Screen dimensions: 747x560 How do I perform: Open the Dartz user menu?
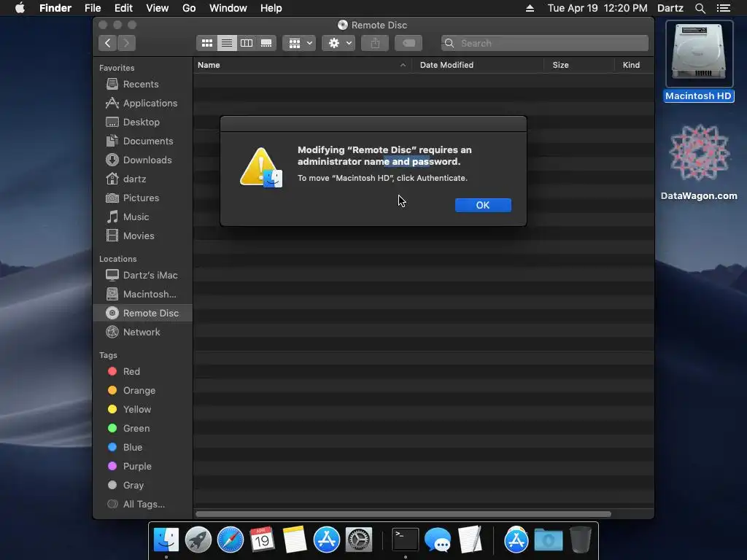[x=670, y=8]
